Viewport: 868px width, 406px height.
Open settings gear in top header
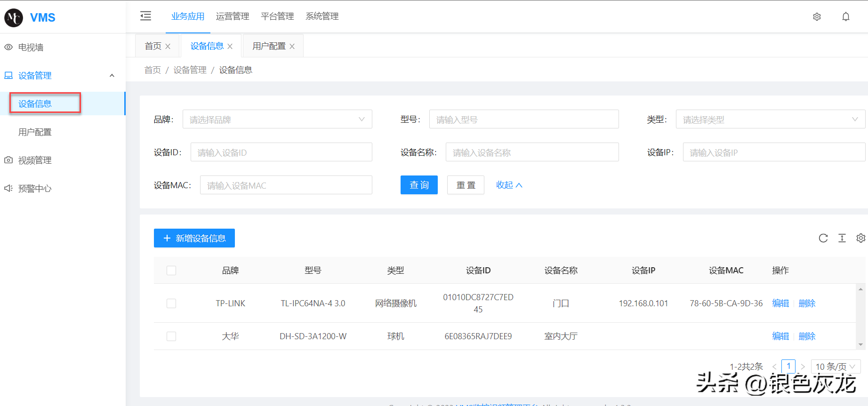(817, 16)
